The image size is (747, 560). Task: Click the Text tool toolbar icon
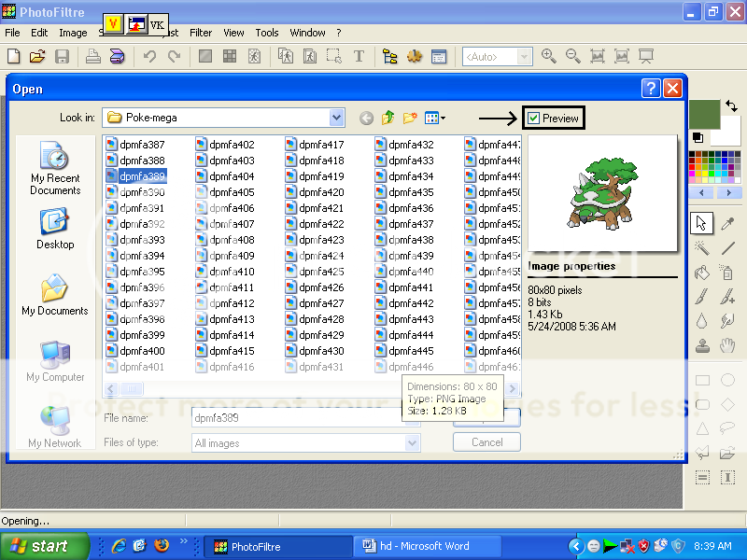[x=359, y=57]
